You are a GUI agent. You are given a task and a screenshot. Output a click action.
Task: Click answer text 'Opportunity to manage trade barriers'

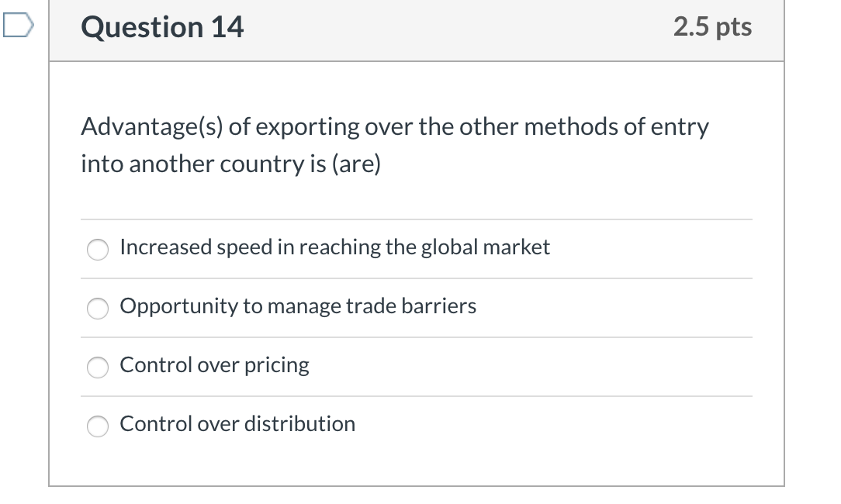298,306
